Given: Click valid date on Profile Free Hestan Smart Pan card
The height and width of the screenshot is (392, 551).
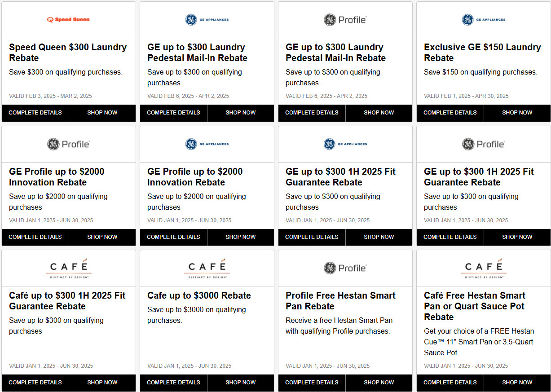Looking at the screenshot, I should pyautogui.click(x=327, y=366).
